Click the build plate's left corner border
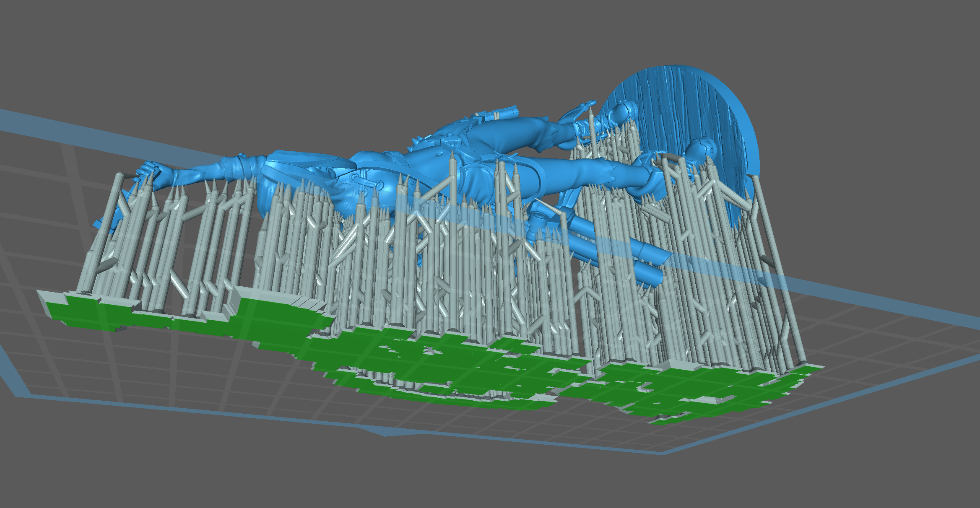 tap(21, 394)
